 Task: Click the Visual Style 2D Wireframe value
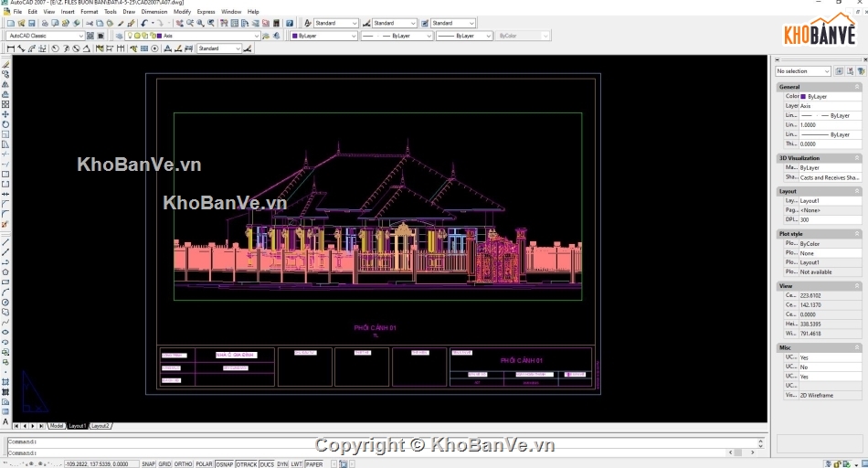point(831,396)
